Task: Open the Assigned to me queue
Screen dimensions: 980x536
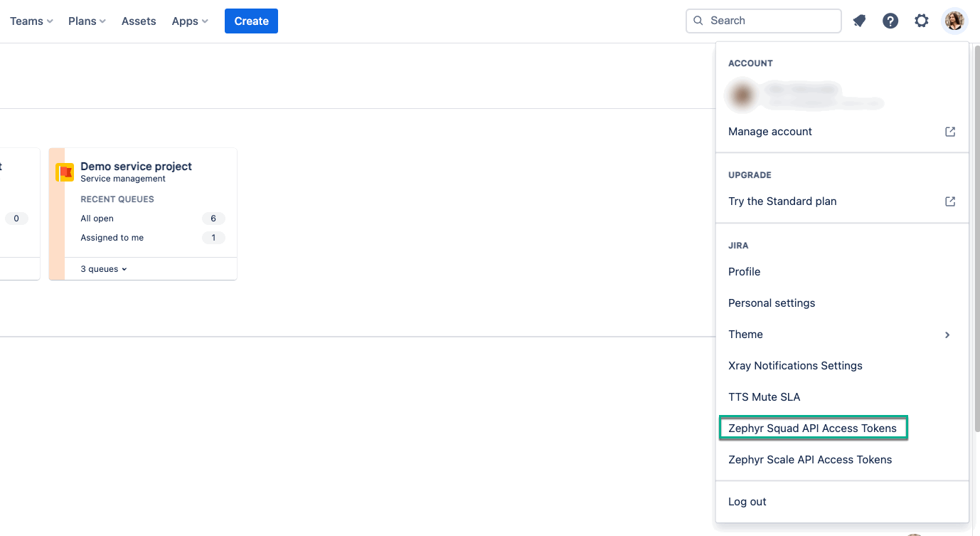Action: tap(112, 238)
